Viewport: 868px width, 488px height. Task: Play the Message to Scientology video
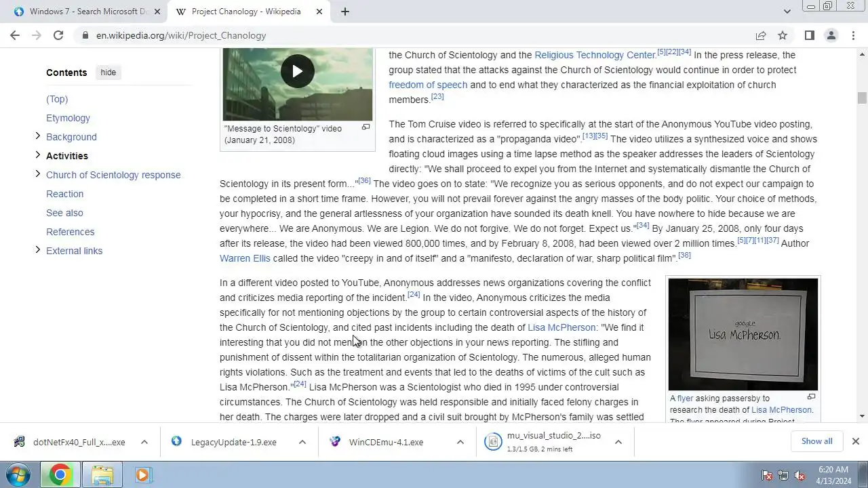click(x=297, y=71)
